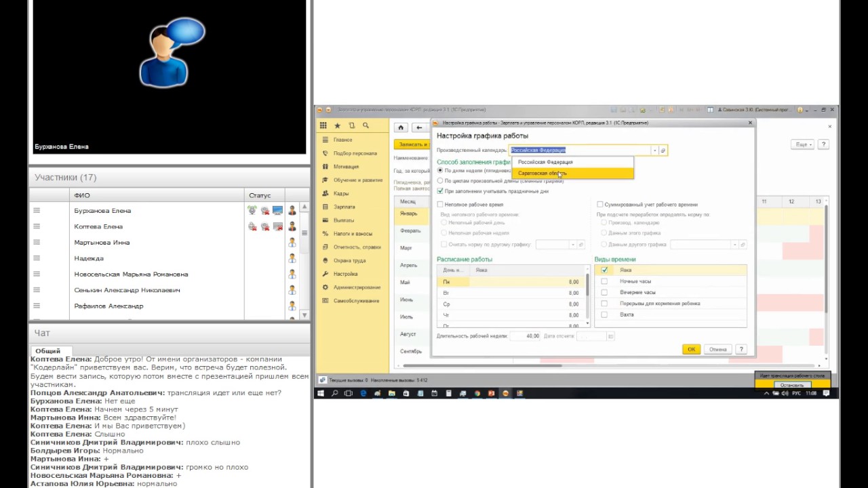Screen dimensions: 868x488
Task: Open row menu handle for Рафаилов Александр
Action: (37, 306)
